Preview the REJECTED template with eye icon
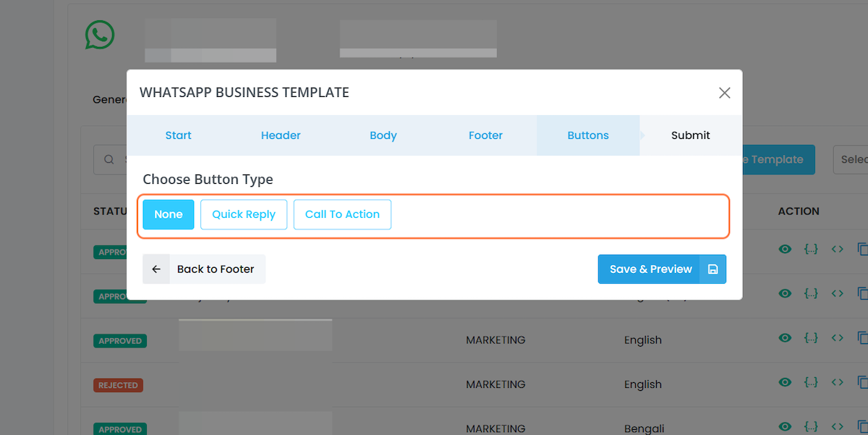The height and width of the screenshot is (435, 868). 785,381
